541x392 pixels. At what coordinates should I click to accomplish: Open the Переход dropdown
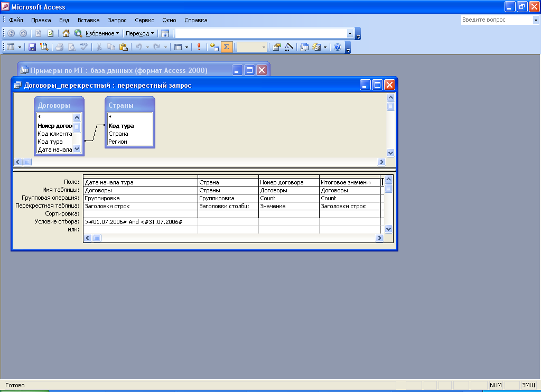point(139,33)
